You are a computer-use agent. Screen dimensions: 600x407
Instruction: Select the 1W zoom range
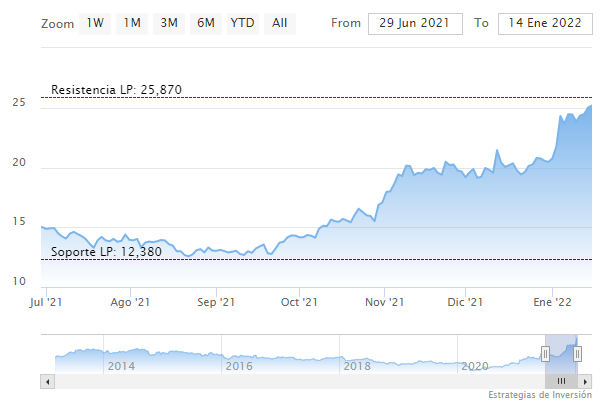(93, 23)
